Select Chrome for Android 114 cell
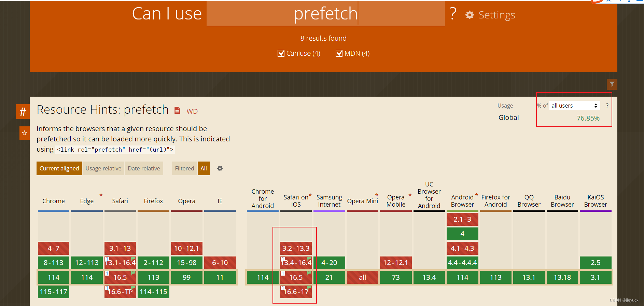644x306 pixels. (x=263, y=277)
